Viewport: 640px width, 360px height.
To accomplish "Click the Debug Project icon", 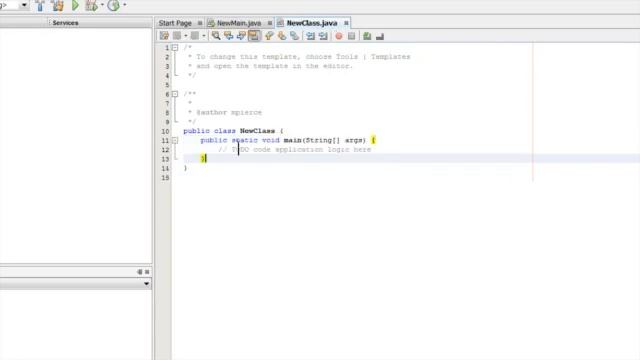I will (91, 6).
